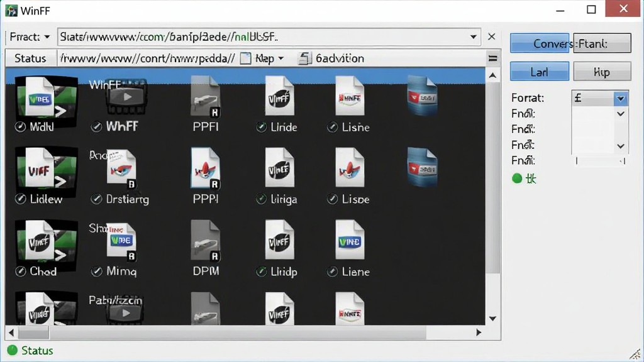Select the Lisne file icon
644x362 pixels.
[350, 96]
